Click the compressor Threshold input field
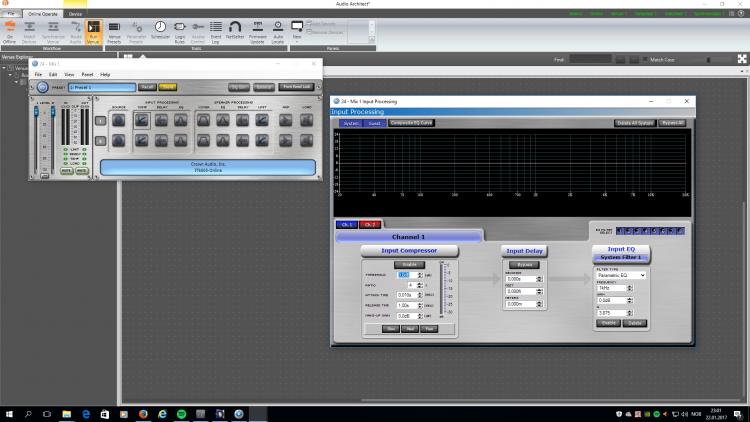The image size is (750, 422). (404, 274)
